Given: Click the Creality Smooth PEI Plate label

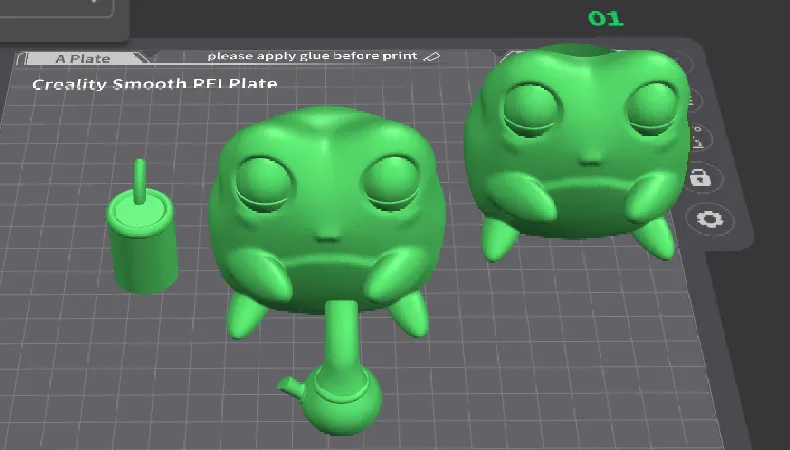Looking at the screenshot, I should 154,84.
